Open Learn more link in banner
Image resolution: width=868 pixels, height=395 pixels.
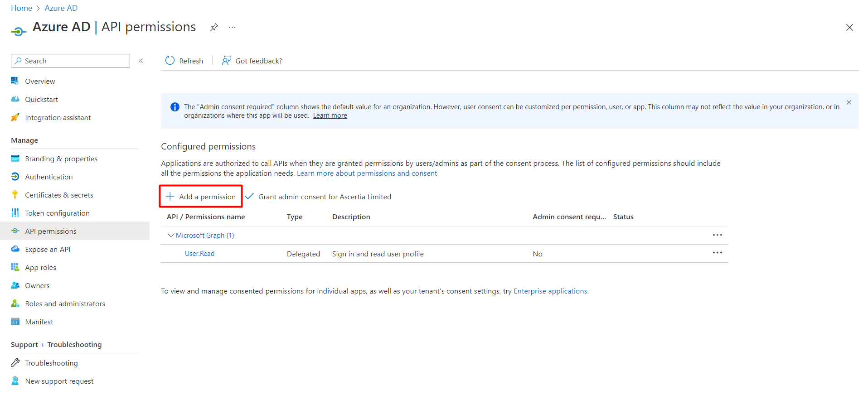[330, 116]
